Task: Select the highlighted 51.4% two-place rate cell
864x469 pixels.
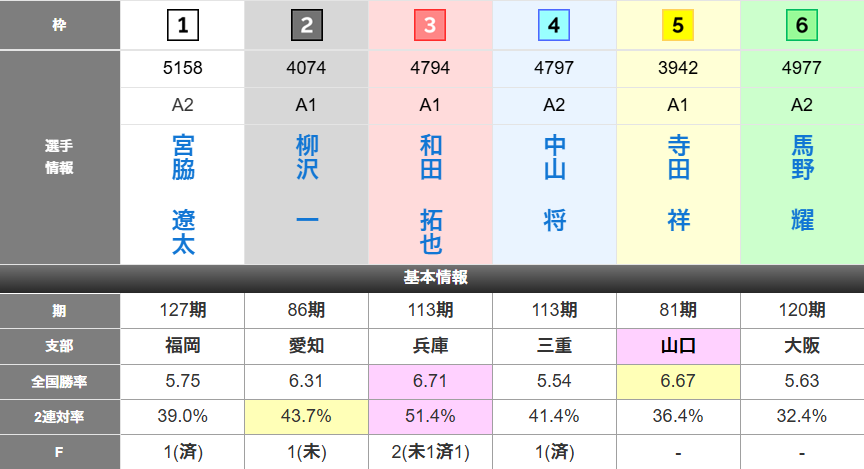Action: 431,415
